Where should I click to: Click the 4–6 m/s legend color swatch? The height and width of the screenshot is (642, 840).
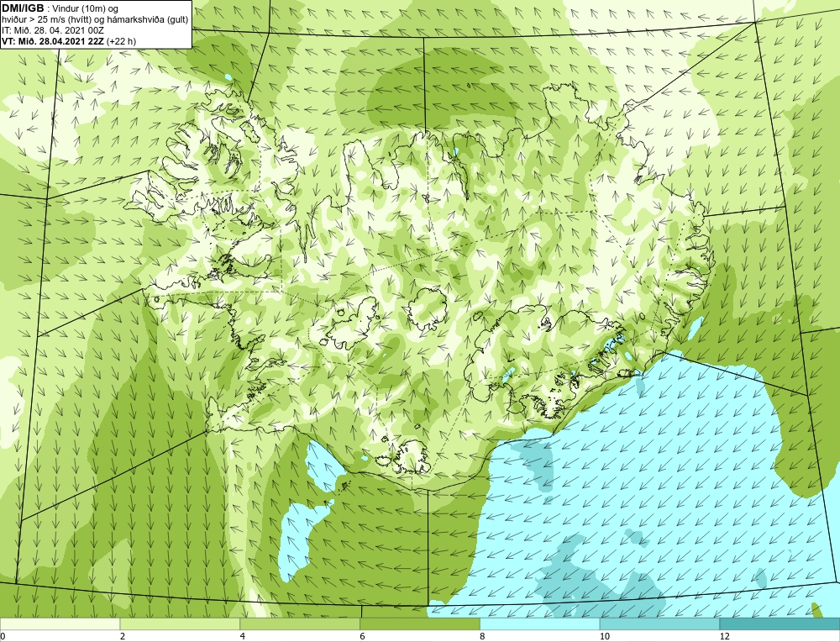click(300, 624)
